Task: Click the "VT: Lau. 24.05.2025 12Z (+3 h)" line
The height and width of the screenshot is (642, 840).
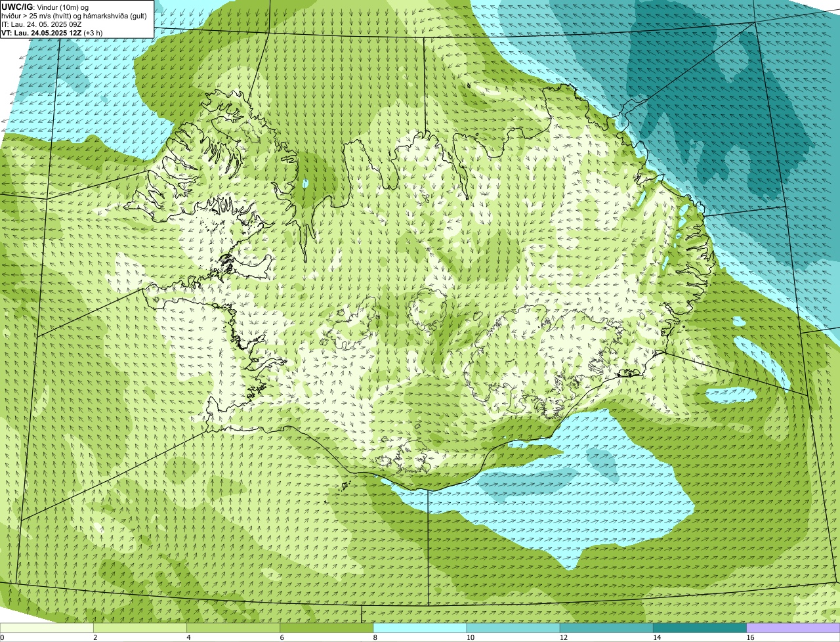Action: (x=52, y=33)
